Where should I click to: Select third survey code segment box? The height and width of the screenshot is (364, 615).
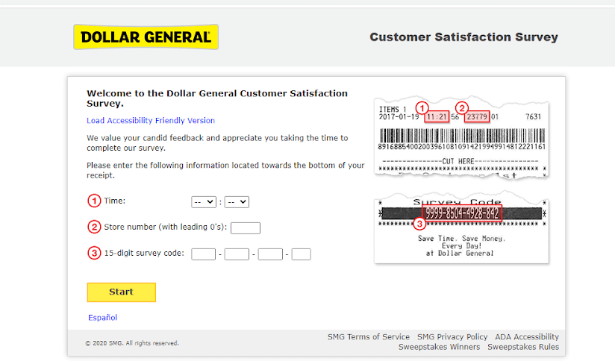270,254
